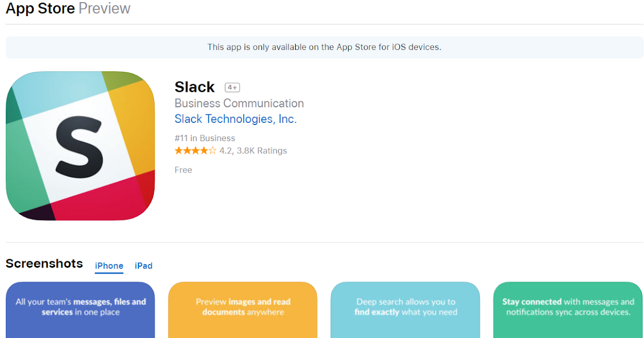644x338 pixels.
Task: Open the blue messages and files screenshot
Action: point(80,310)
